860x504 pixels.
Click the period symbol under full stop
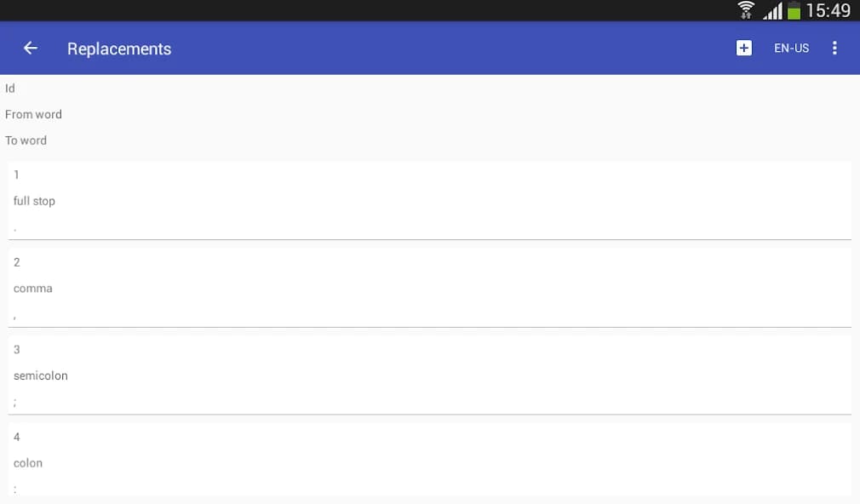(x=14, y=227)
